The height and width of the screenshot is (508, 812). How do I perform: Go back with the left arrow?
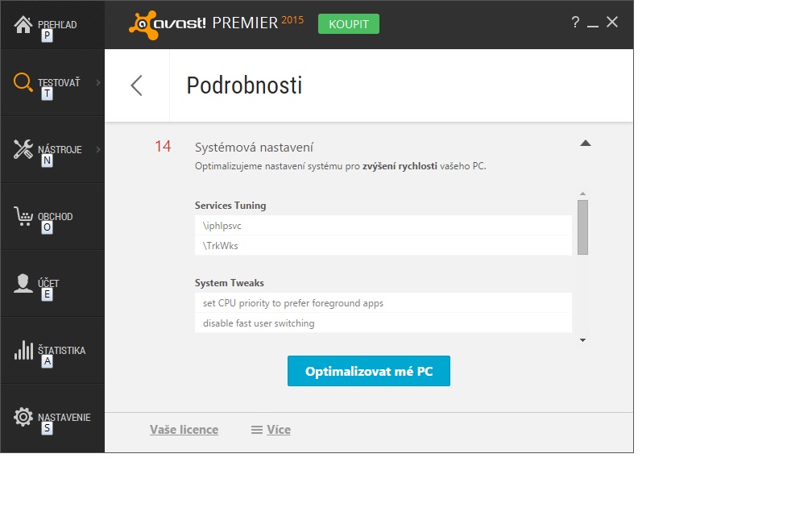pos(136,85)
